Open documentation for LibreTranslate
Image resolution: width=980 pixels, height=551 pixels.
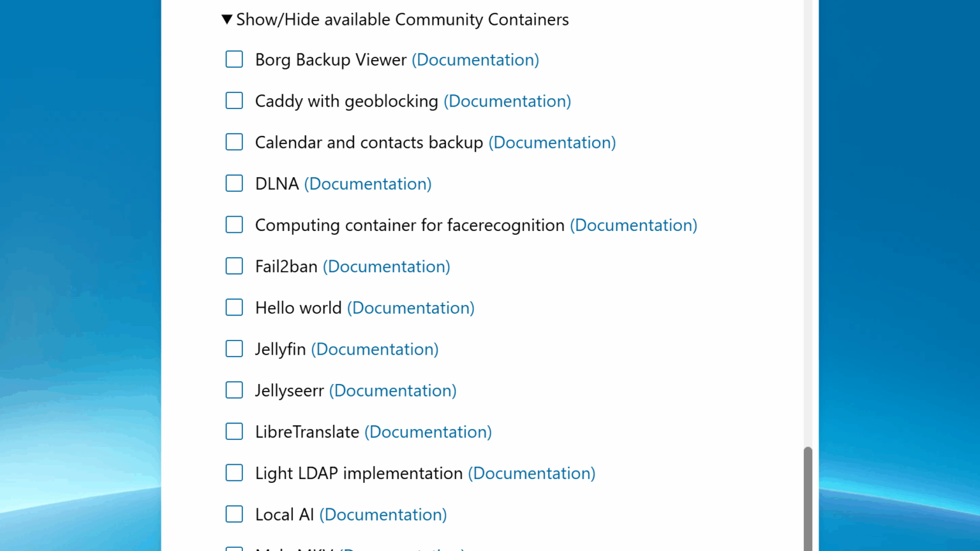[427, 432]
